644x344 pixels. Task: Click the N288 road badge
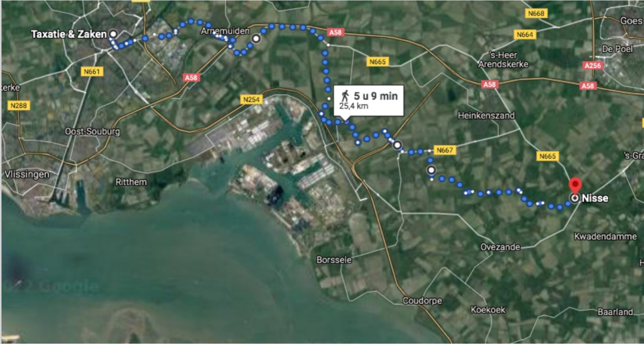[18, 105]
